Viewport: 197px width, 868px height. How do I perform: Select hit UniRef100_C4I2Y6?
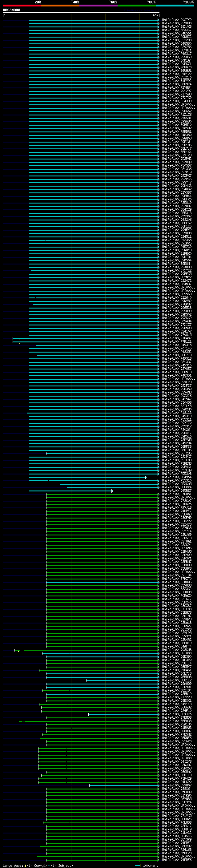(x=177, y=761)
